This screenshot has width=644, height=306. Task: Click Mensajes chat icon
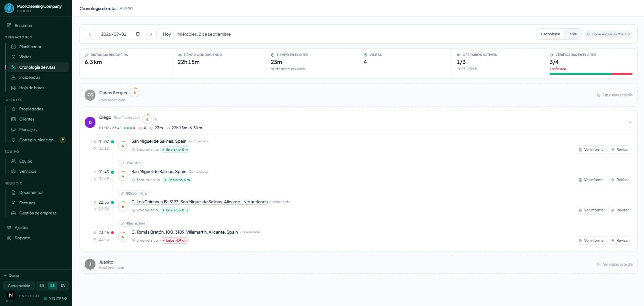click(13, 130)
